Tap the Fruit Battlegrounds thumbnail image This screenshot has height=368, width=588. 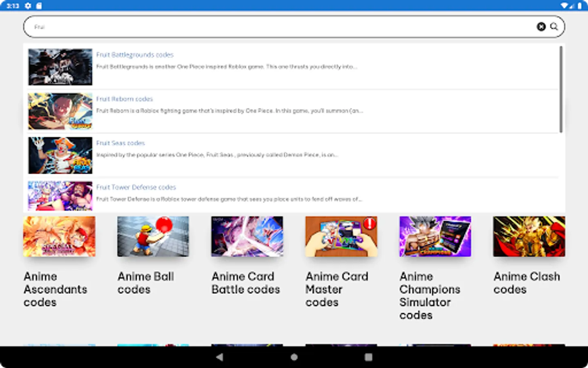(60, 67)
